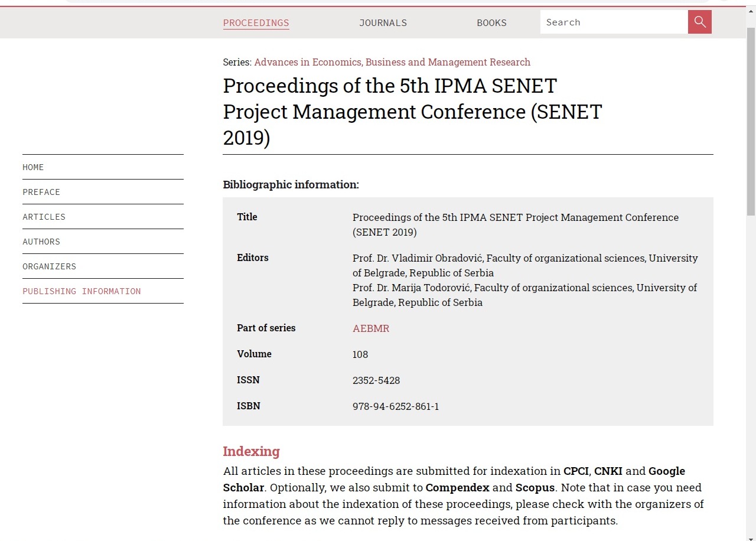Navigate to Articles in the sidebar
Image resolution: width=756 pixels, height=541 pixels.
[x=44, y=217]
